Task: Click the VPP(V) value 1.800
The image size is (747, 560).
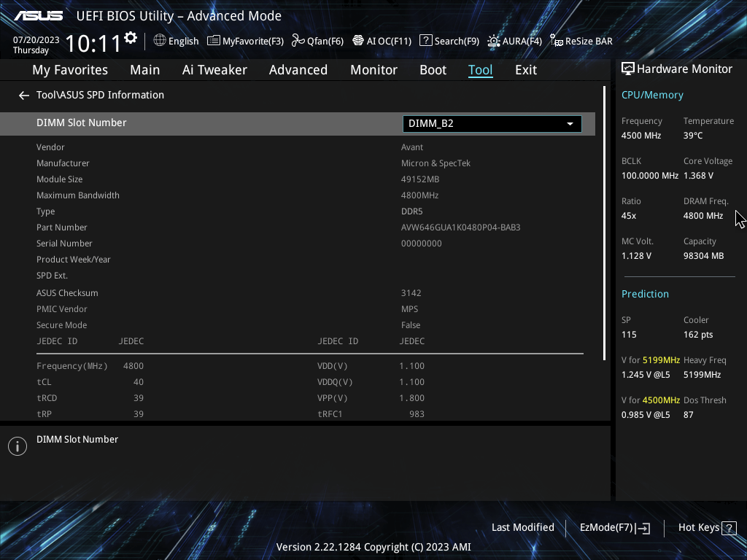Action: pyautogui.click(x=412, y=398)
